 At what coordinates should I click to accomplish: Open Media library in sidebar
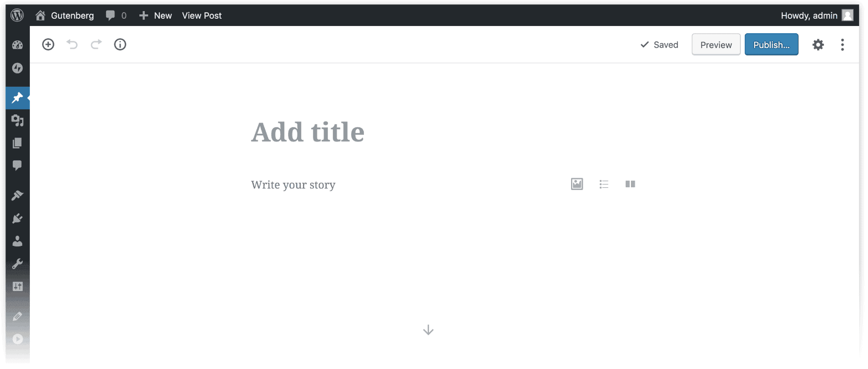17,120
